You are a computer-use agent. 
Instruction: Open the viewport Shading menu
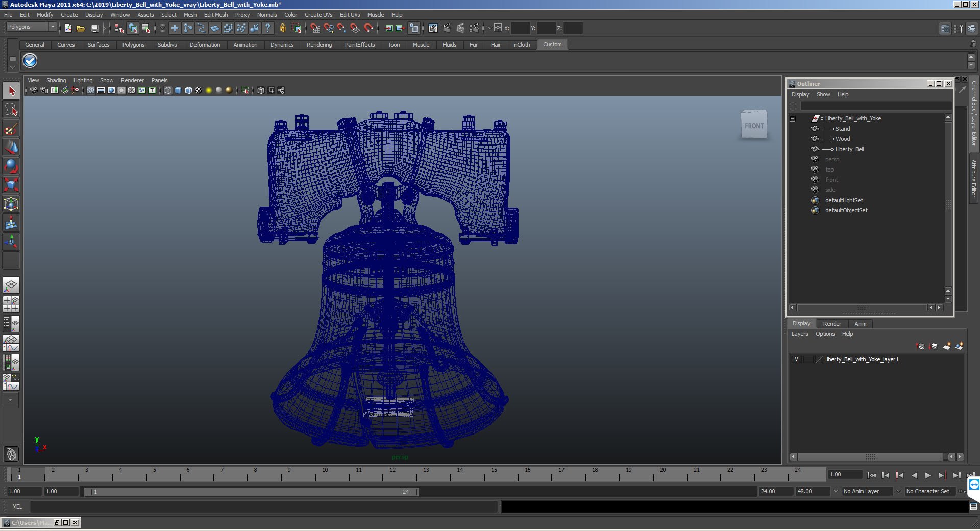[56, 80]
